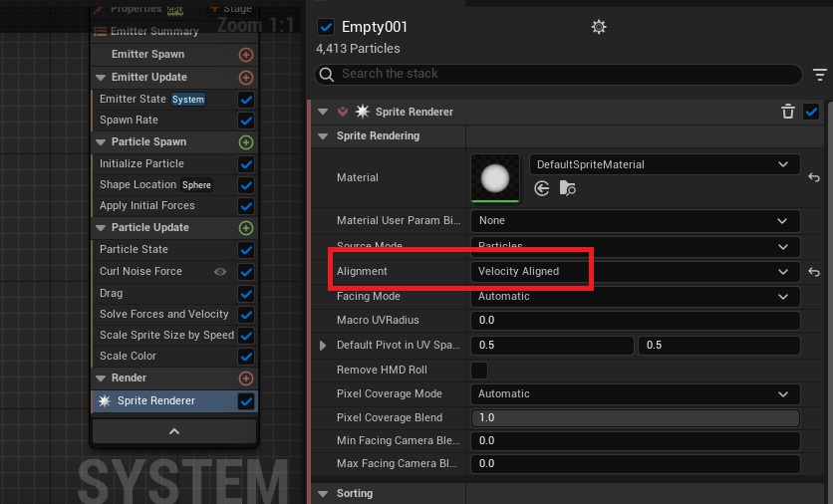Select the Emitter Summary row
The height and width of the screenshot is (504, 833).
coord(174,31)
